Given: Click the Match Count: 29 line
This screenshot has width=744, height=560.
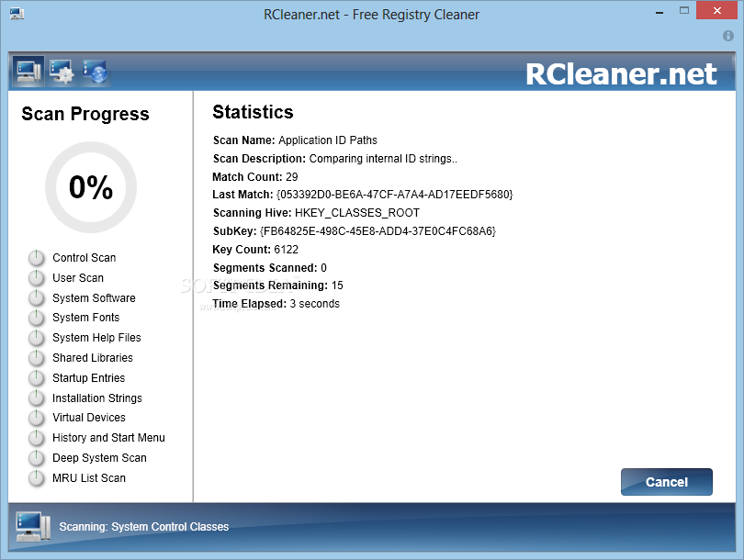Looking at the screenshot, I should click(x=254, y=177).
